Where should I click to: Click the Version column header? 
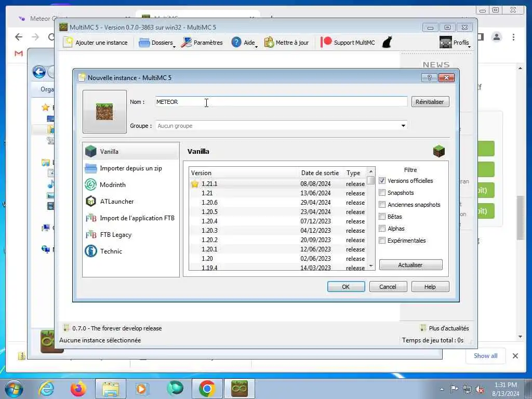coord(244,172)
